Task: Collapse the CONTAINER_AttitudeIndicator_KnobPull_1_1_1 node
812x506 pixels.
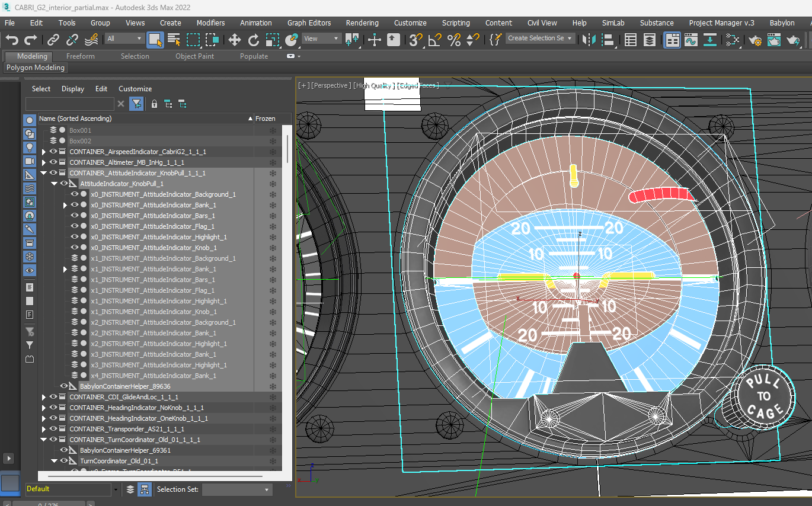Action: pyautogui.click(x=44, y=173)
